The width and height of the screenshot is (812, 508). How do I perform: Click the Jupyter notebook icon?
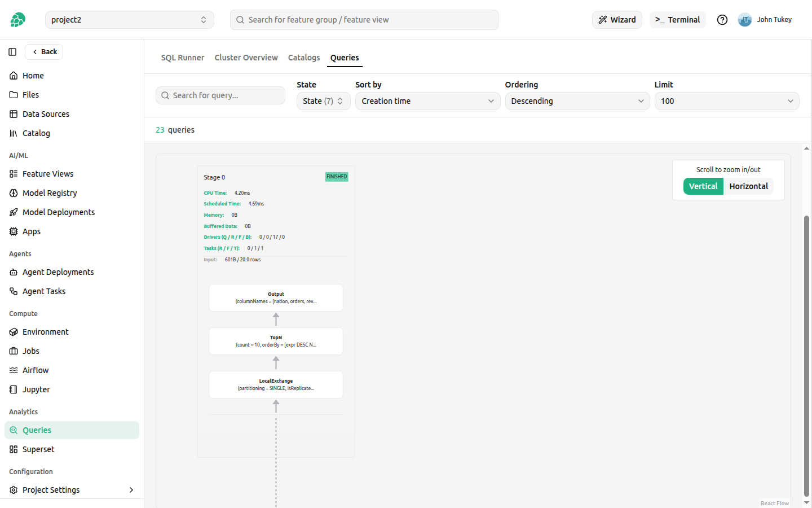14,389
